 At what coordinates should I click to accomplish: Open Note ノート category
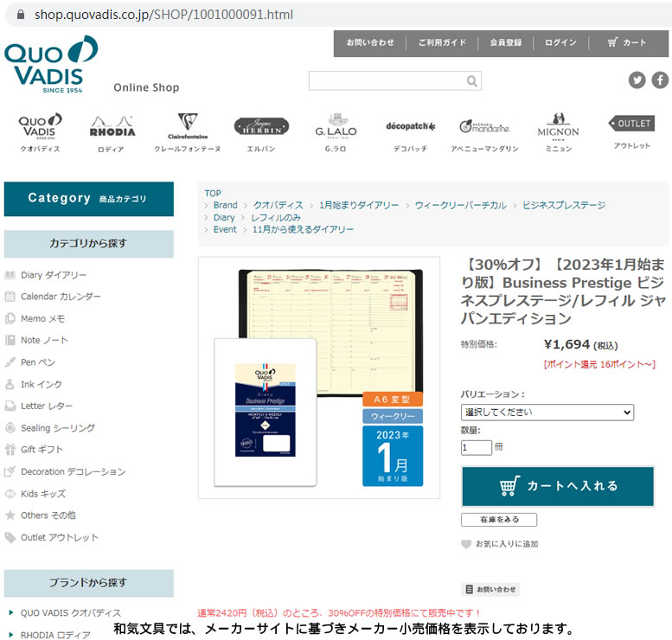coord(44,341)
